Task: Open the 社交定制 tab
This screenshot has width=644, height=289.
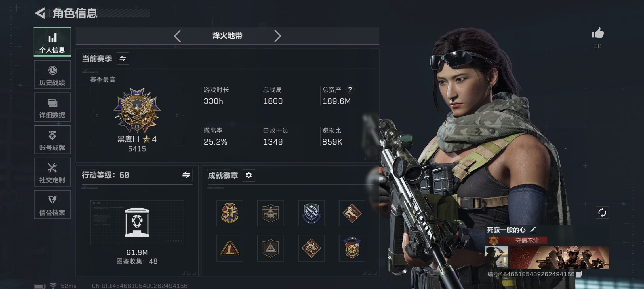Action: point(52,172)
